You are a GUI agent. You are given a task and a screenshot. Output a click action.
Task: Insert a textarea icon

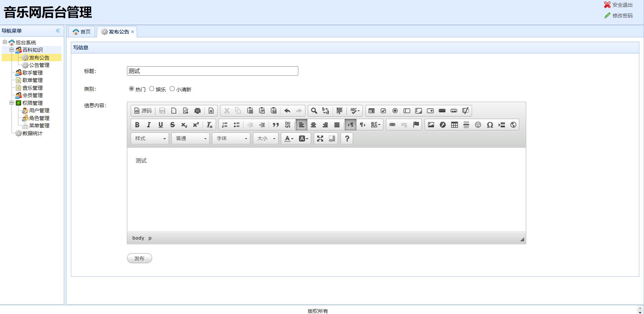tap(418, 111)
